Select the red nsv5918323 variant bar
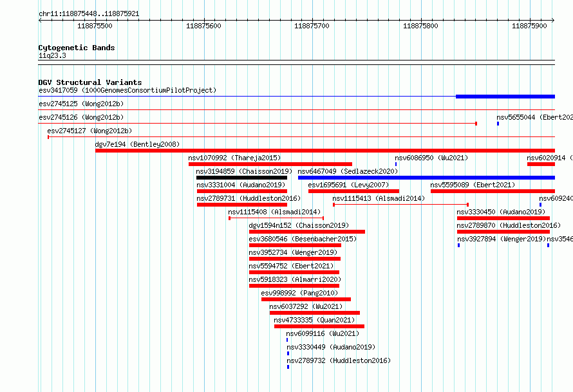 tap(294, 286)
